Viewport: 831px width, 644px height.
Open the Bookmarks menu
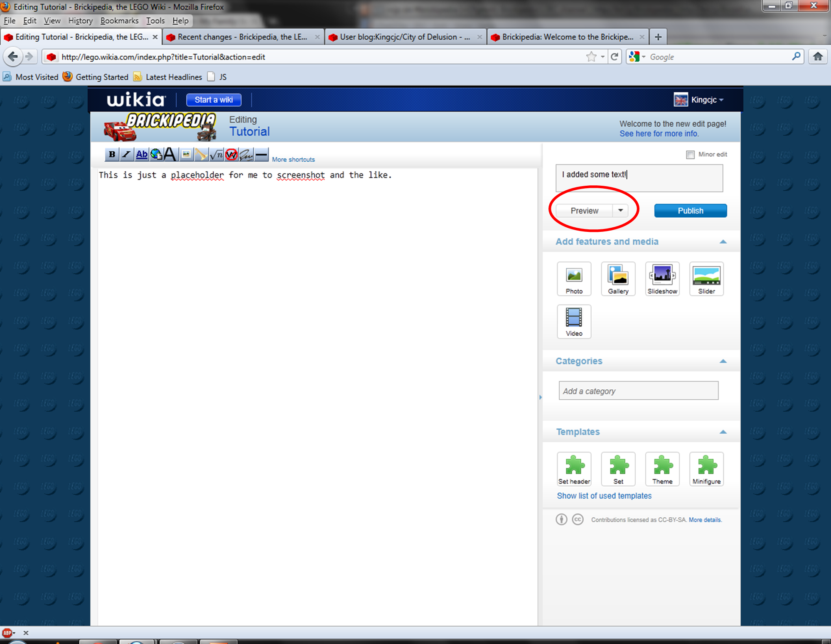click(x=119, y=21)
